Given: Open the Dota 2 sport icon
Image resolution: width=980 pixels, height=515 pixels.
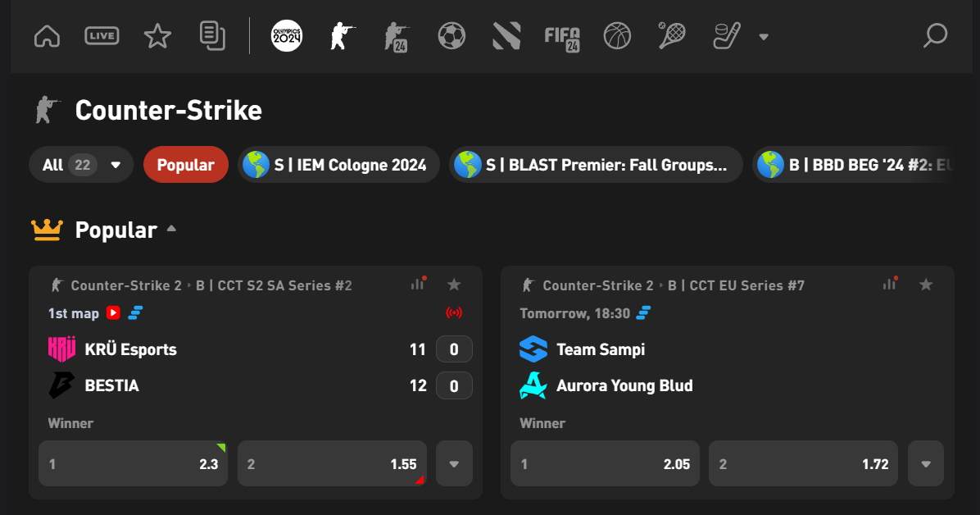Looking at the screenshot, I should (506, 36).
